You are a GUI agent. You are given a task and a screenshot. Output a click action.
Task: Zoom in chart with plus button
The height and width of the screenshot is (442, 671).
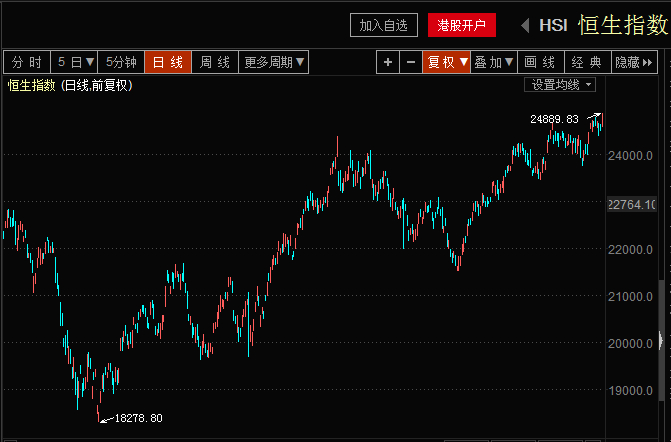[x=388, y=62]
